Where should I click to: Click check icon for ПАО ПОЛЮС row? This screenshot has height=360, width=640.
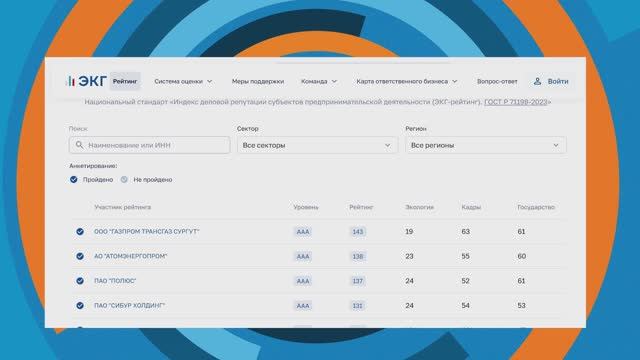(x=80, y=281)
